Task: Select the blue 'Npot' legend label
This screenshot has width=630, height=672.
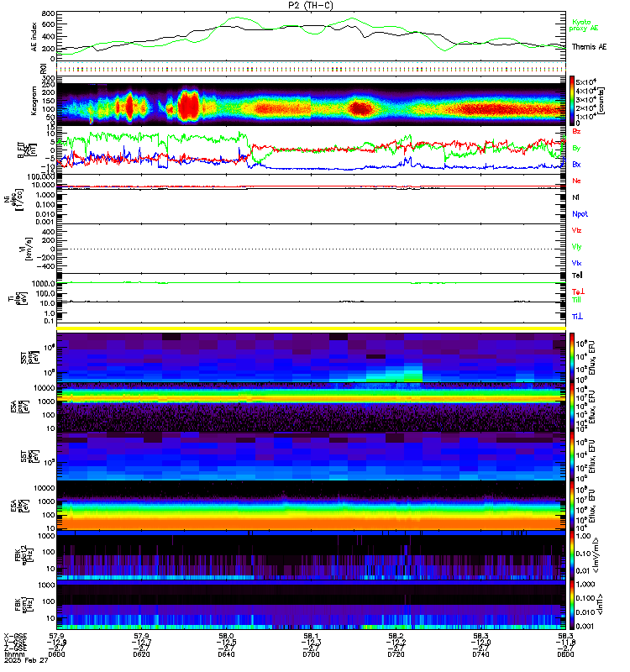Action: coord(580,214)
